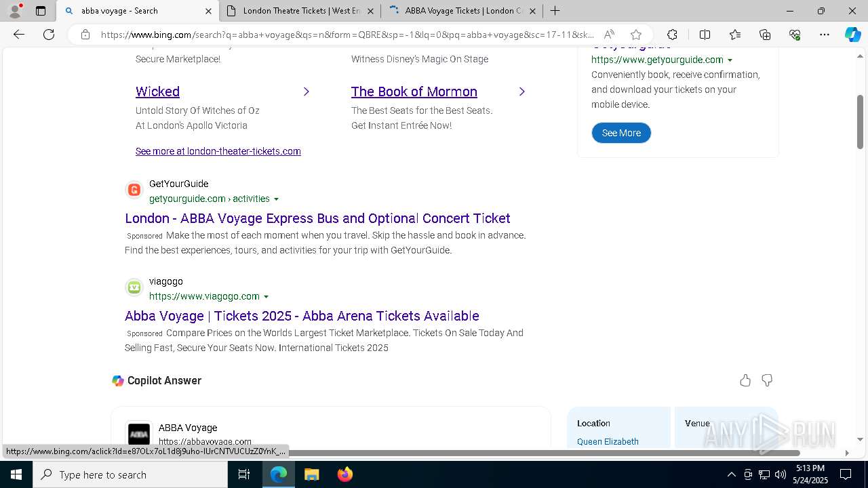Open London ABBA Voyage Express Bus result
The height and width of the screenshot is (488, 868).
click(x=317, y=218)
